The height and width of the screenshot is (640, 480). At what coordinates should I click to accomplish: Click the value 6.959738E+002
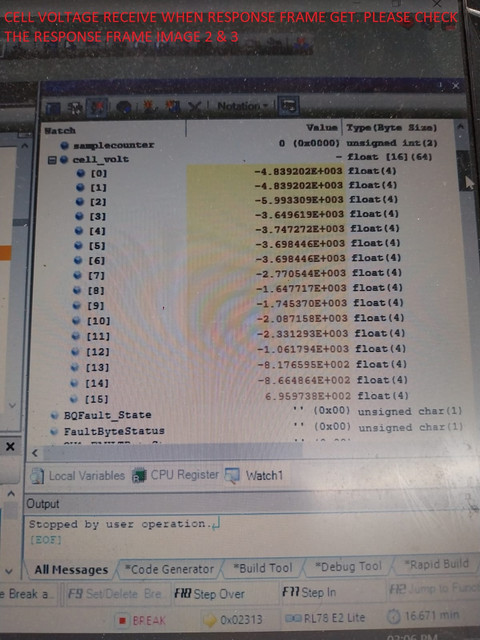point(308,396)
